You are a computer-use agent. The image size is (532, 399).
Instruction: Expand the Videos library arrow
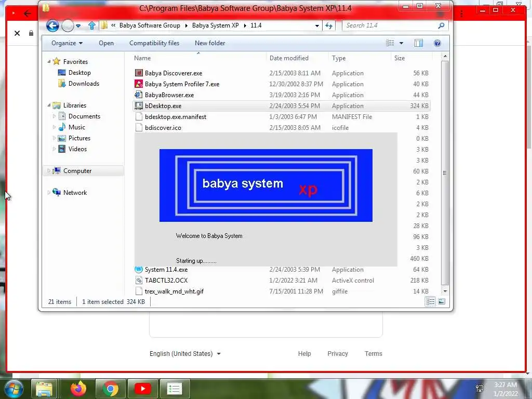[x=54, y=149]
